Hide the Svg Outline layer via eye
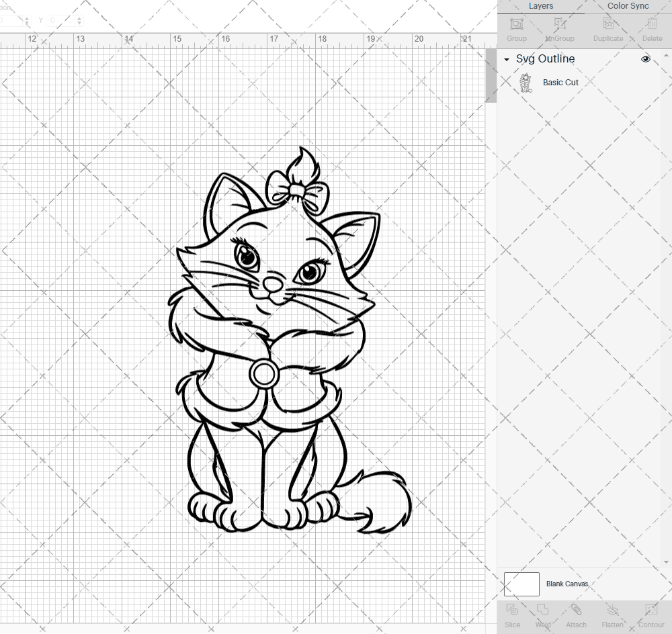Image resolution: width=672 pixels, height=634 pixels. (645, 59)
